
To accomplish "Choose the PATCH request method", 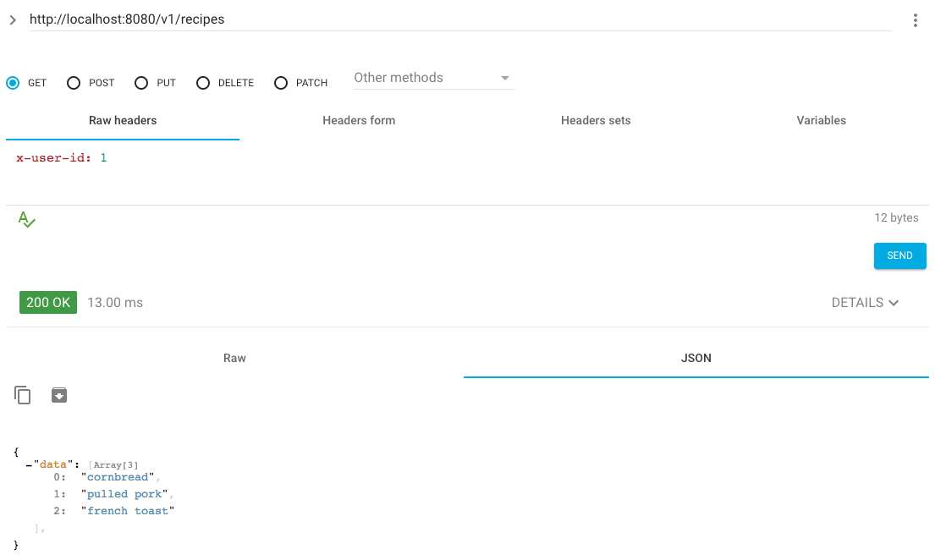I will click(x=281, y=83).
